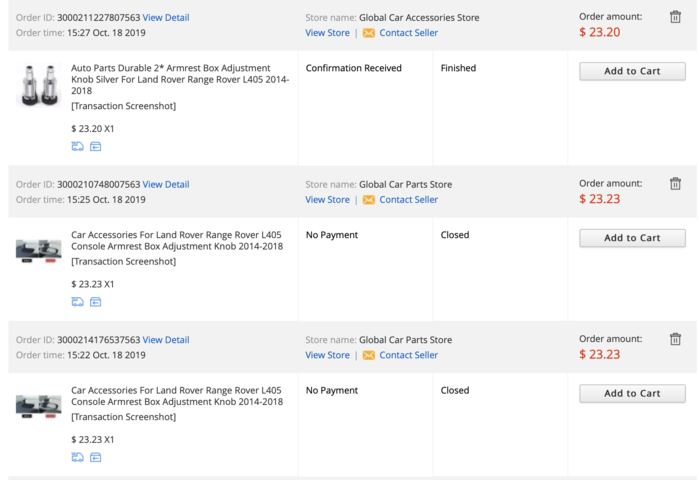Open silver armrest knob product thumbnail
The width and height of the screenshot is (699, 480).
39,85
